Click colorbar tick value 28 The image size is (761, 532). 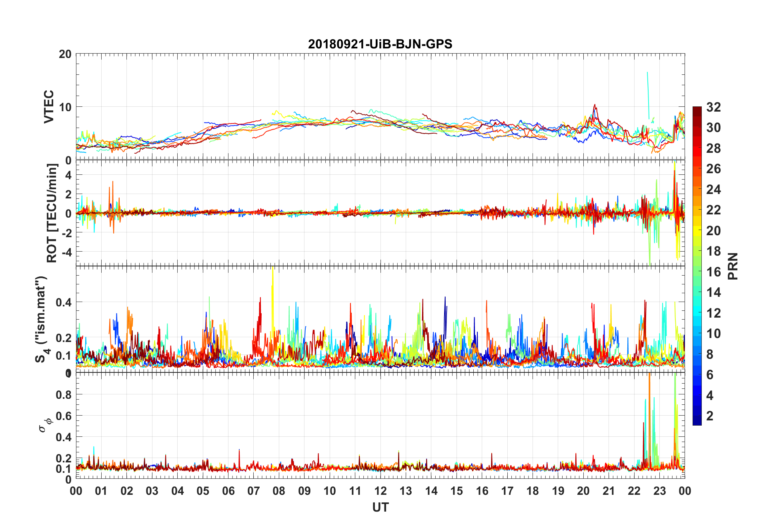pos(713,148)
